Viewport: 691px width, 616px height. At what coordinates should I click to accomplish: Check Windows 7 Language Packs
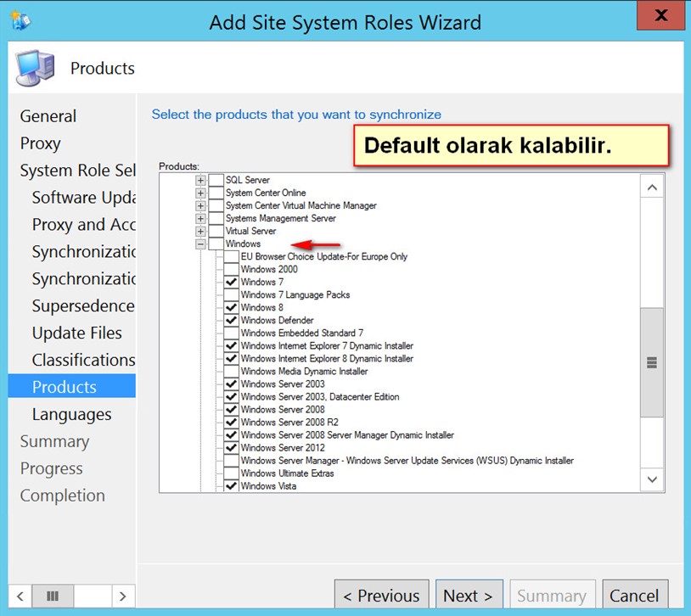pos(232,295)
